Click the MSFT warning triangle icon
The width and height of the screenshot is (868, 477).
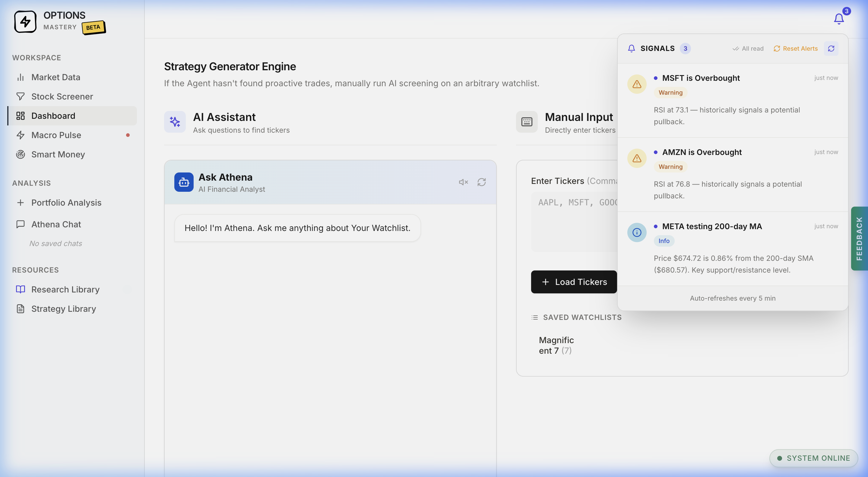(636, 84)
